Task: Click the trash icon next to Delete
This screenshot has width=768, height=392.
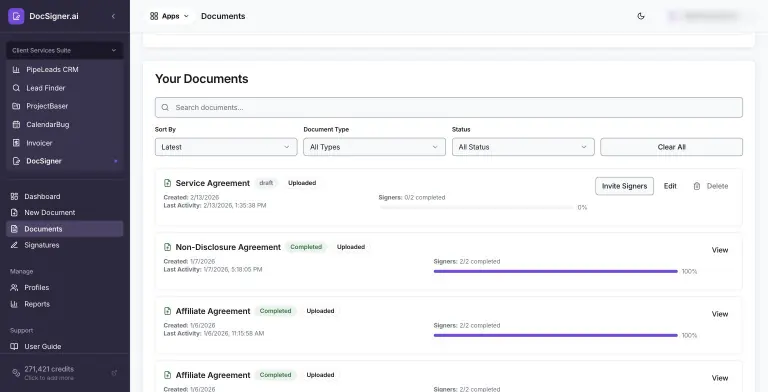Action: click(697, 186)
